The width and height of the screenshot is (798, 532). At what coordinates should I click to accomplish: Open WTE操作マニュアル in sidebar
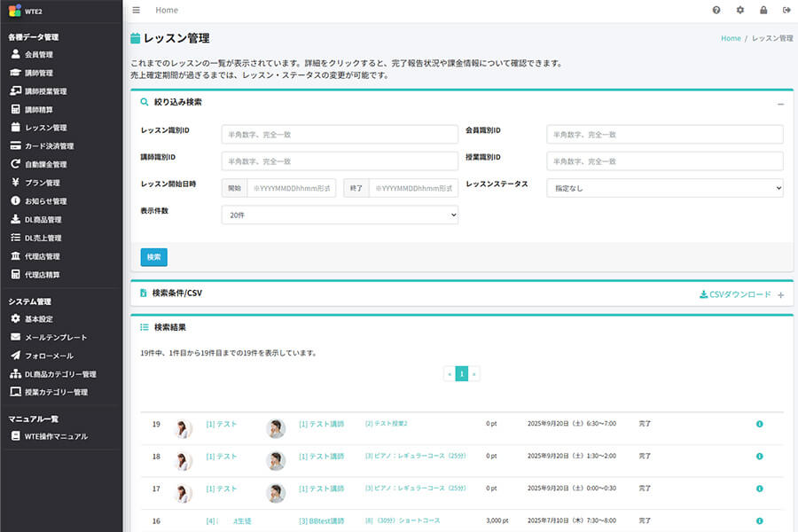pyautogui.click(x=56, y=436)
